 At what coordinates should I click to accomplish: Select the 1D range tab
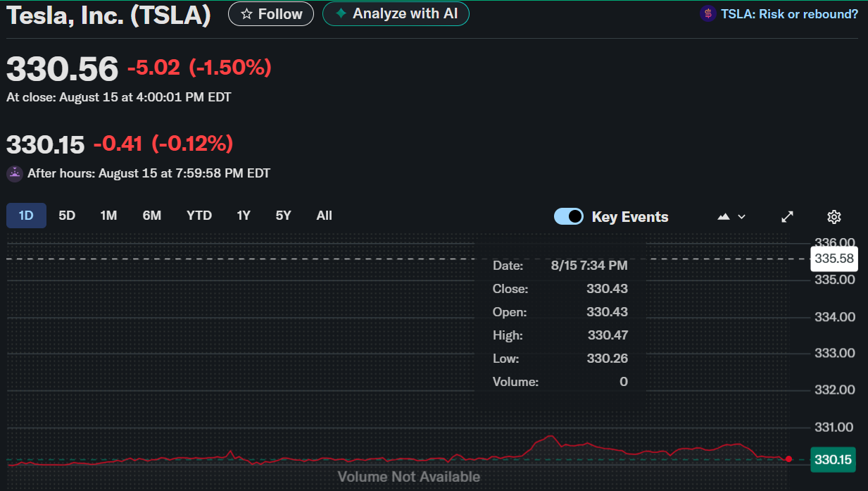pos(26,216)
